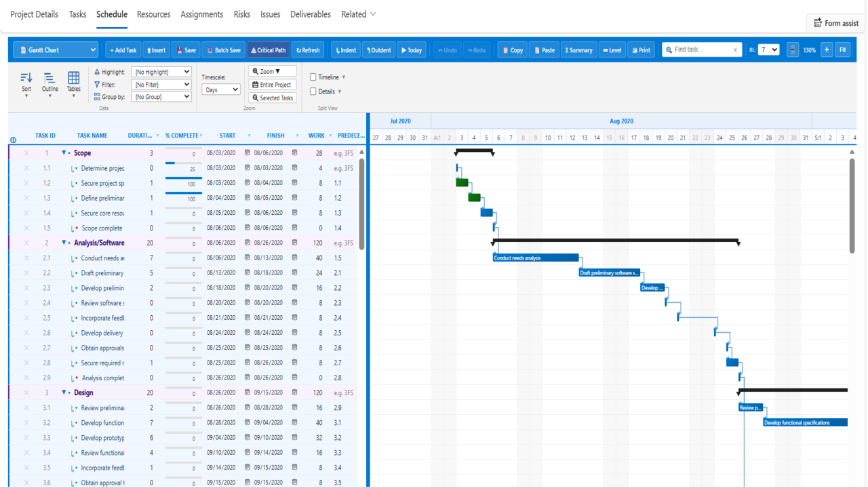868x488 pixels.
Task: Switch to the Resources tab
Action: tap(153, 14)
